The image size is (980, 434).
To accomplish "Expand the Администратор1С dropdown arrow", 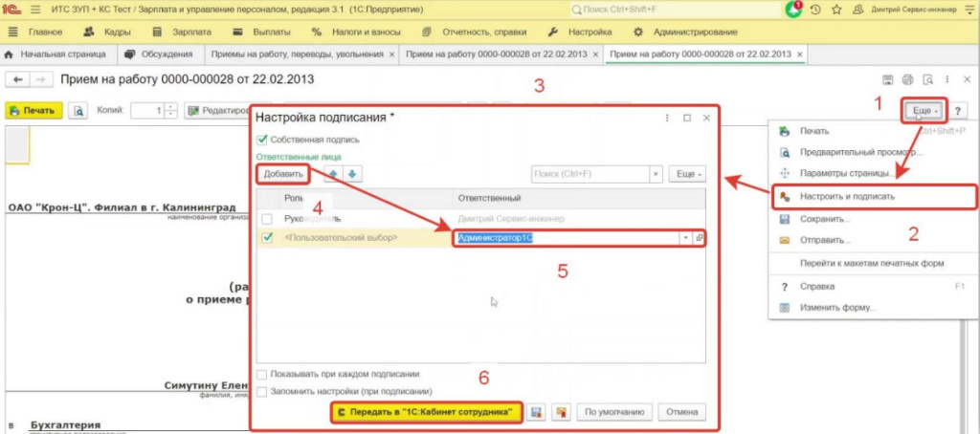I will tap(686, 238).
